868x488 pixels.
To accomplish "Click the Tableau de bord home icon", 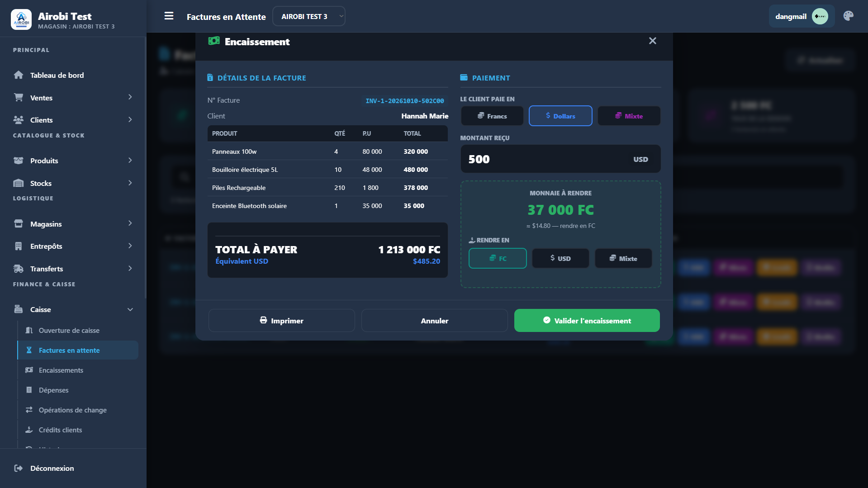I will pyautogui.click(x=19, y=75).
